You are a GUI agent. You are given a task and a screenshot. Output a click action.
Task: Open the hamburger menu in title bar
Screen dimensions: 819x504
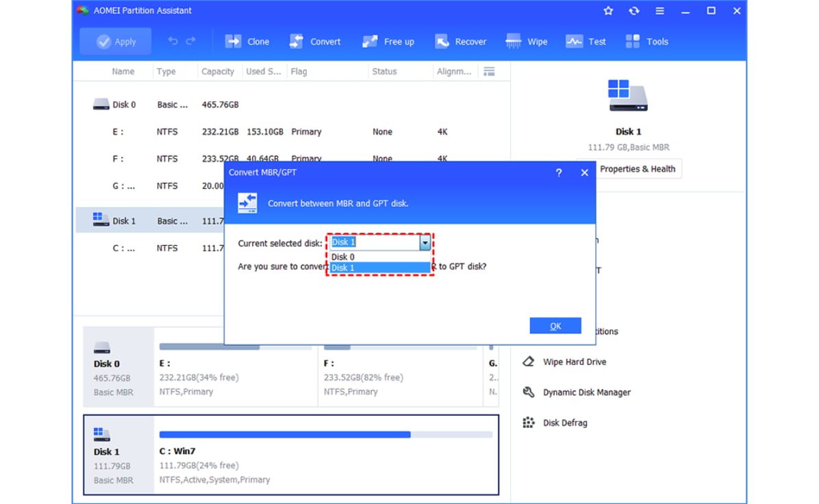659,10
